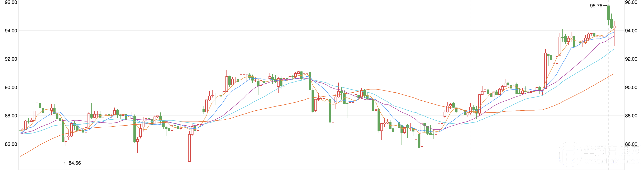This screenshot has width=644, height=170.
Task: Click the 86.00 label on left axis
Action: pos(11,144)
